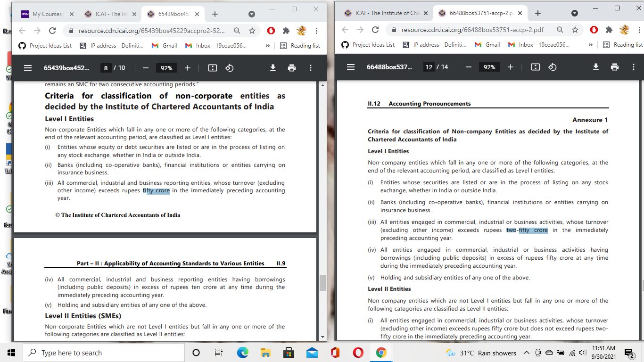644x362 pixels.
Task: Open Opera browser from taskbar
Action: click(358, 353)
